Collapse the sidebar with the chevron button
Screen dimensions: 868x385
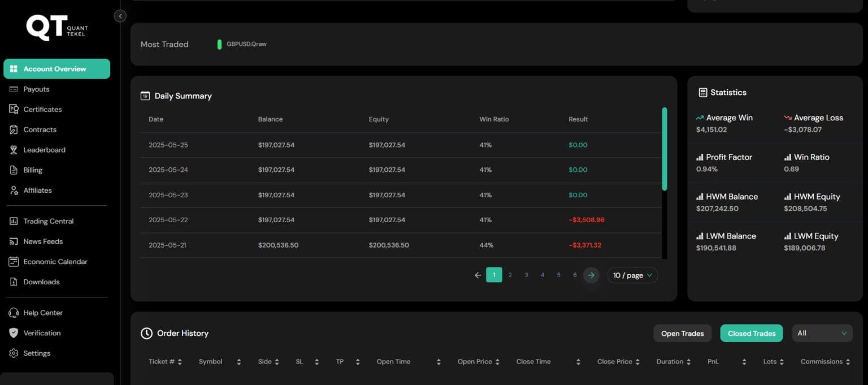click(x=120, y=16)
